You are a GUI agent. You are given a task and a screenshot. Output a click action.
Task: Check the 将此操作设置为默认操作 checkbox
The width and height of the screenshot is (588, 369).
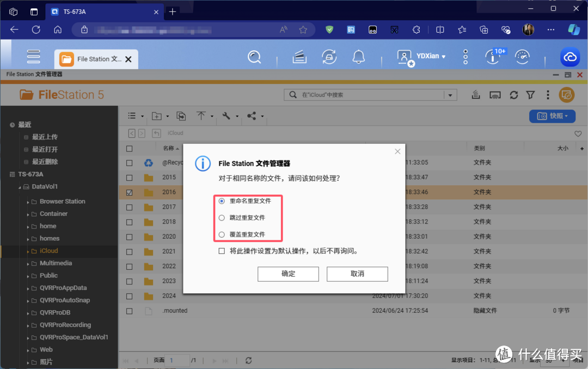click(x=222, y=251)
